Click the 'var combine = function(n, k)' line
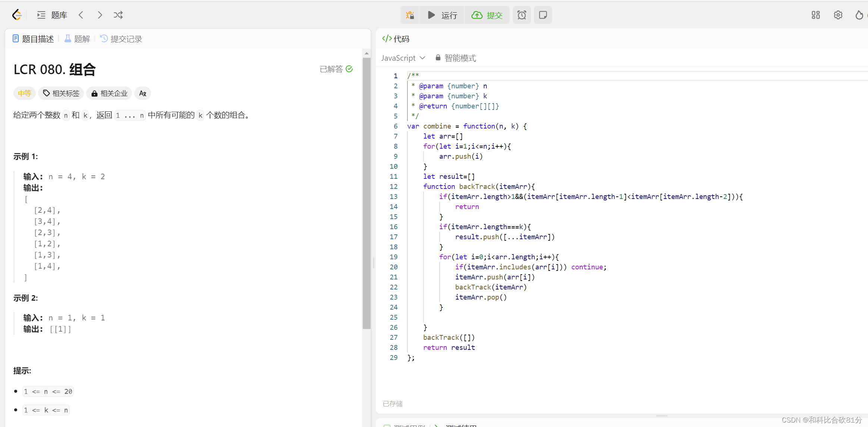868x427 pixels. (467, 126)
